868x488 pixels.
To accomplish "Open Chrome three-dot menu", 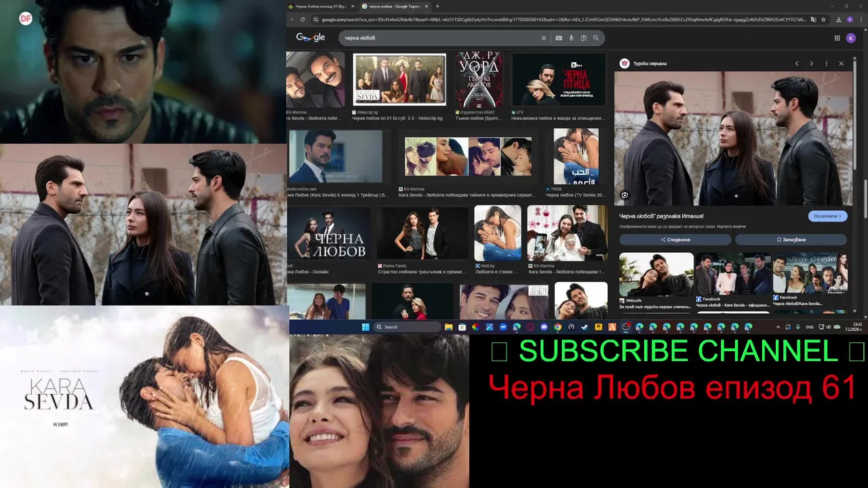I will click(x=860, y=20).
